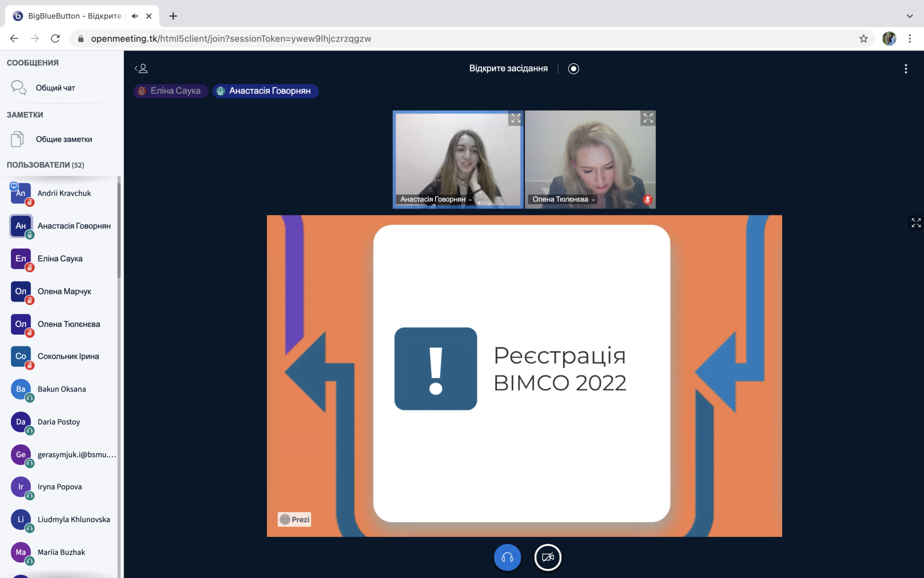924x578 pixels.
Task: Open Анастасія Говорнян webcam name dropdown
Action: (x=436, y=199)
